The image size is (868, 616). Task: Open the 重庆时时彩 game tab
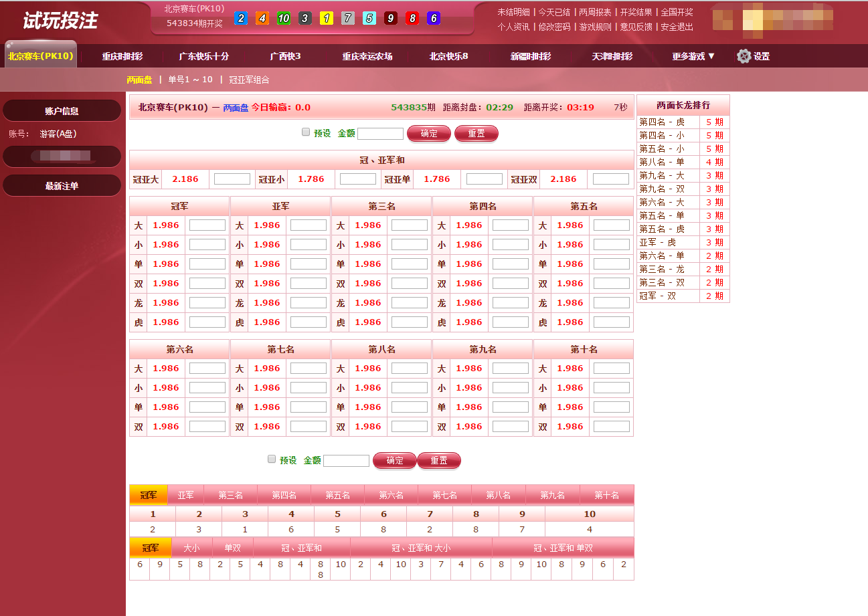coord(122,56)
